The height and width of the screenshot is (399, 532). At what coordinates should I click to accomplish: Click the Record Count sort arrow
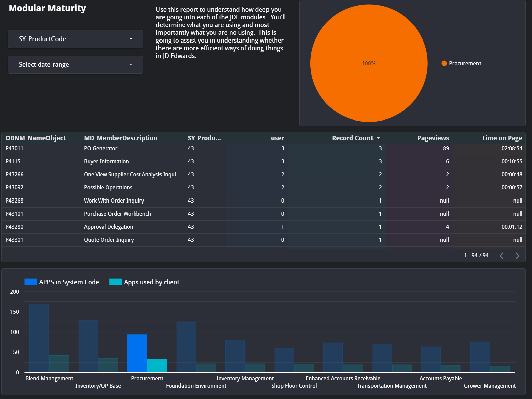pos(378,138)
